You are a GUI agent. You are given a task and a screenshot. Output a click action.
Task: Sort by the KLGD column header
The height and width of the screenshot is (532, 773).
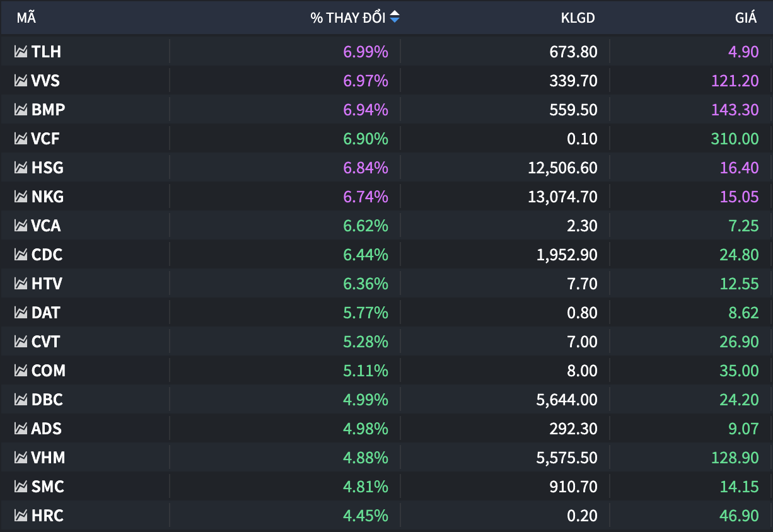click(578, 18)
